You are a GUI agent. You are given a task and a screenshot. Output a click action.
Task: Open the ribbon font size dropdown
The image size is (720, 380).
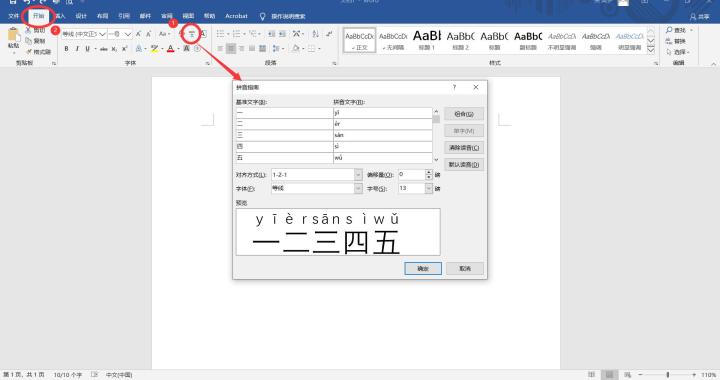tap(128, 34)
